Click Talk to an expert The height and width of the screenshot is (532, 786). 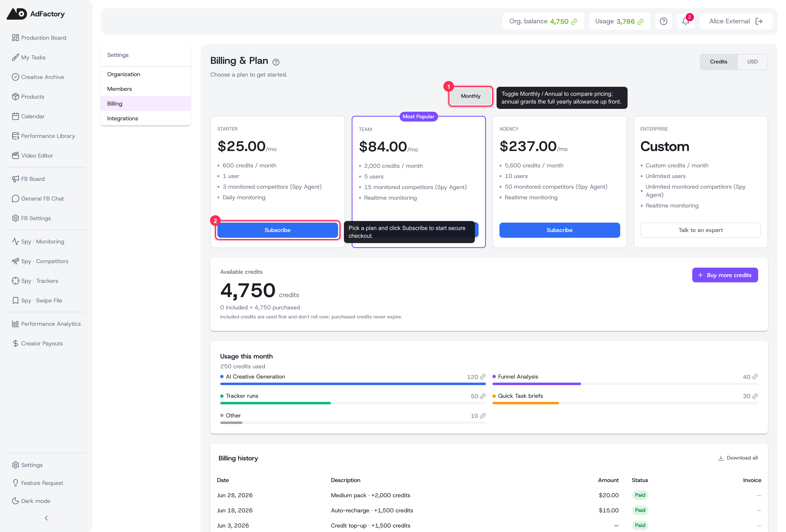(700, 230)
